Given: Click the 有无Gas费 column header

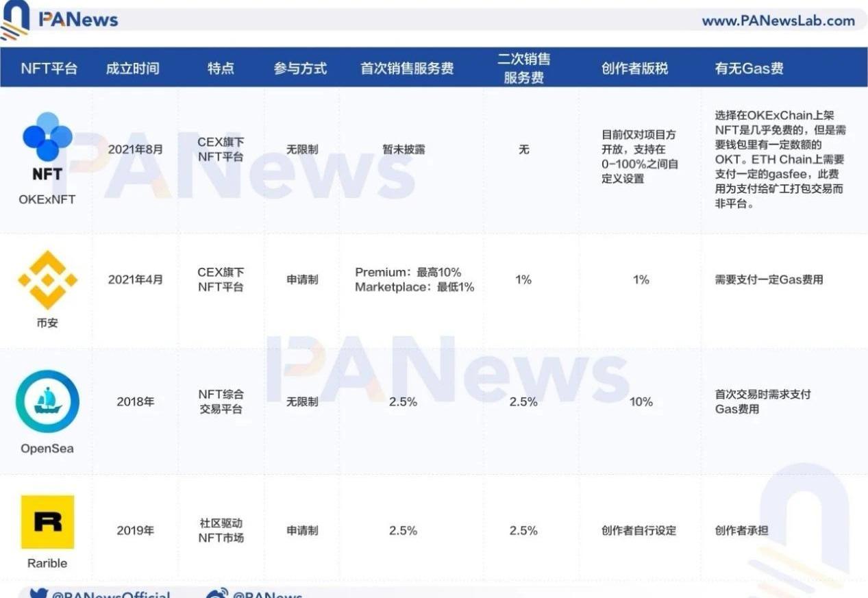Looking at the screenshot, I should pos(749,68).
